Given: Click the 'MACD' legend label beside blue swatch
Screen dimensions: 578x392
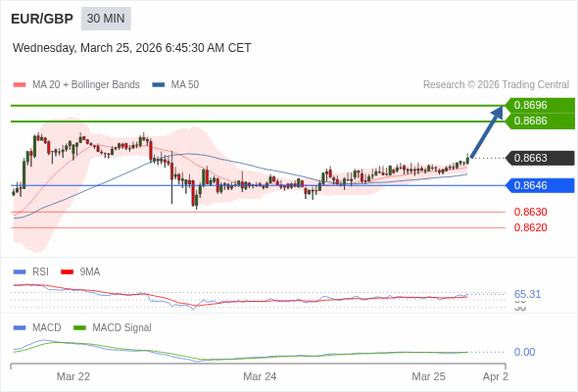Looking at the screenshot, I should 47,328.
